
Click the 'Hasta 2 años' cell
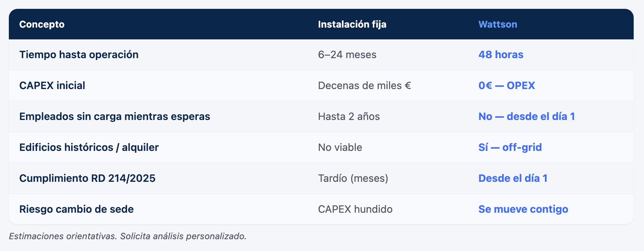click(x=349, y=116)
